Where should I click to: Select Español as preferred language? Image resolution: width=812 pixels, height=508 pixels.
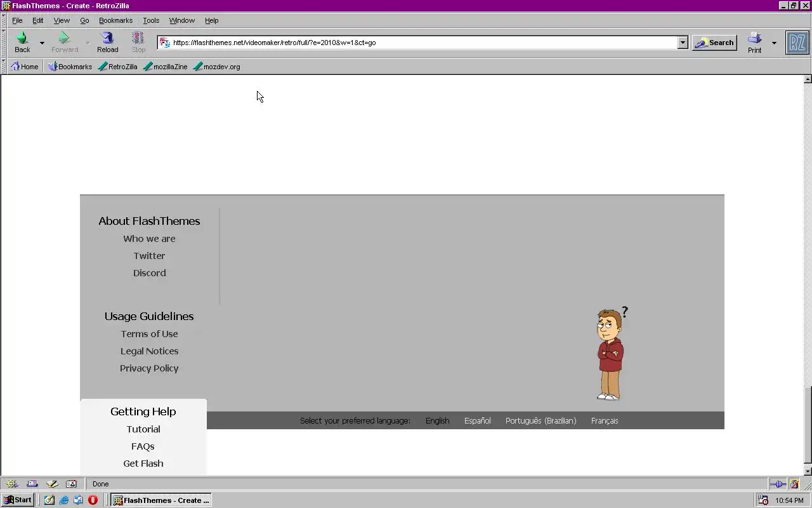coord(477,421)
